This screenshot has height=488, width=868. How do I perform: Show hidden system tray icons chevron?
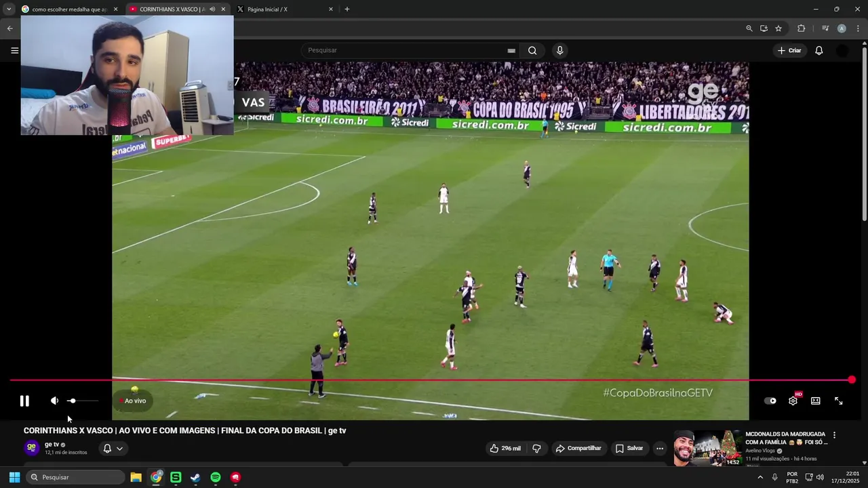tap(760, 477)
